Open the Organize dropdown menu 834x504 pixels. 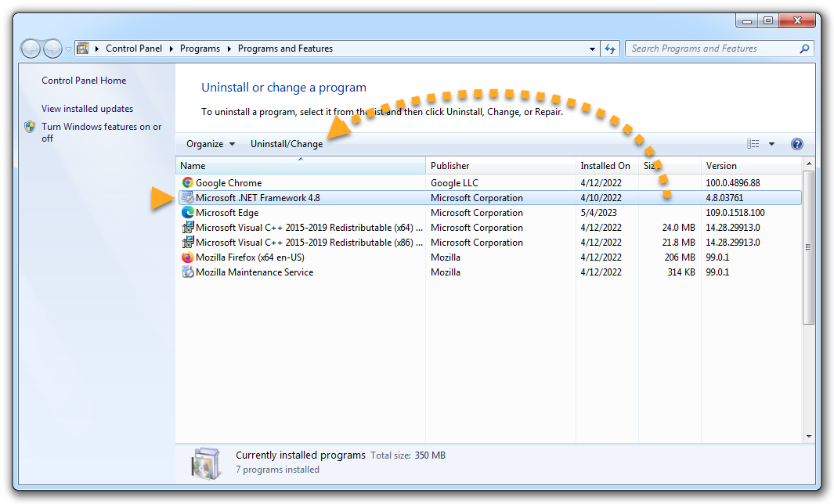pyautogui.click(x=211, y=144)
